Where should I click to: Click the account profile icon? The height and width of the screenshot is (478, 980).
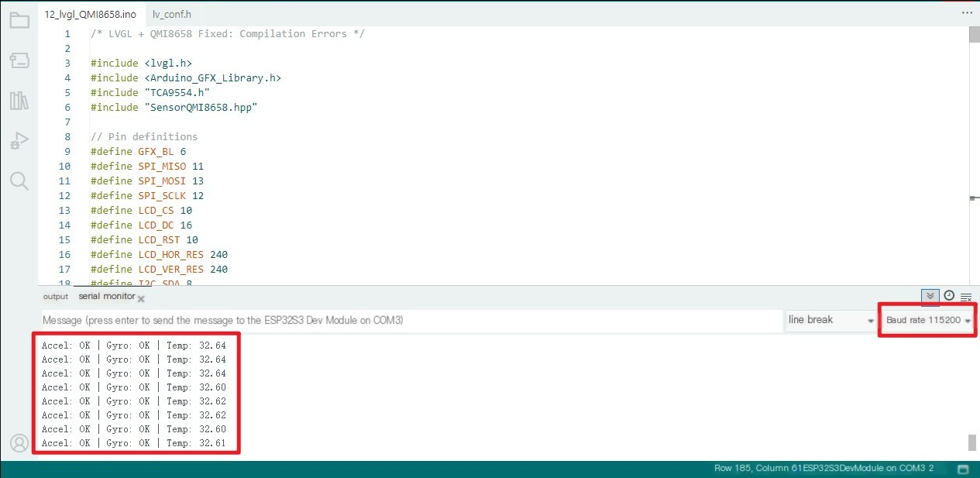19,443
